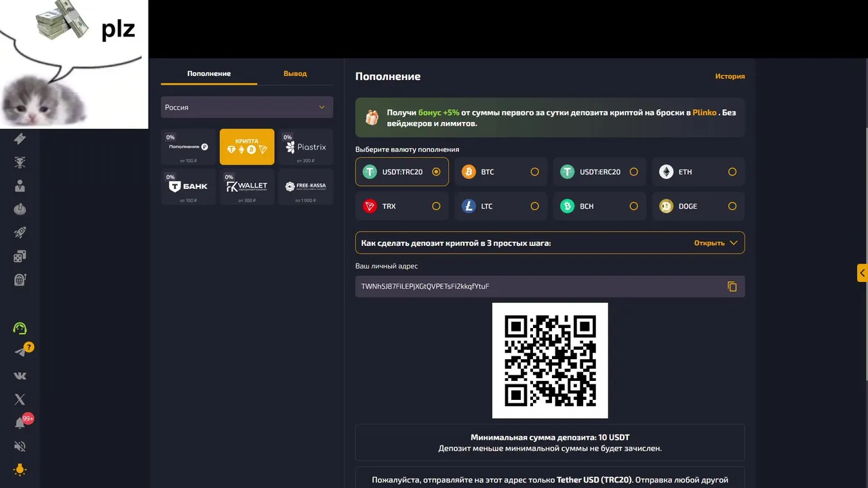The width and height of the screenshot is (868, 488).
Task: Open the История link
Action: click(730, 77)
